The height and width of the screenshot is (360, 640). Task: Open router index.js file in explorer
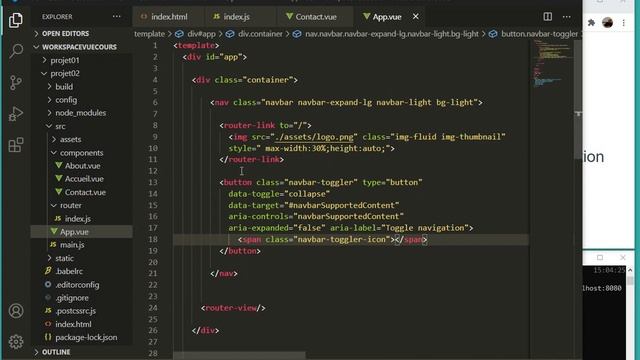point(78,219)
